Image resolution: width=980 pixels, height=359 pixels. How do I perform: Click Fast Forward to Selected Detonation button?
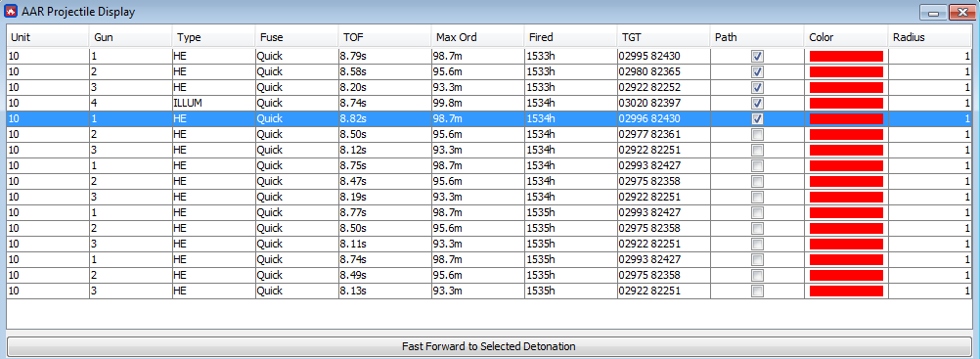click(x=489, y=346)
